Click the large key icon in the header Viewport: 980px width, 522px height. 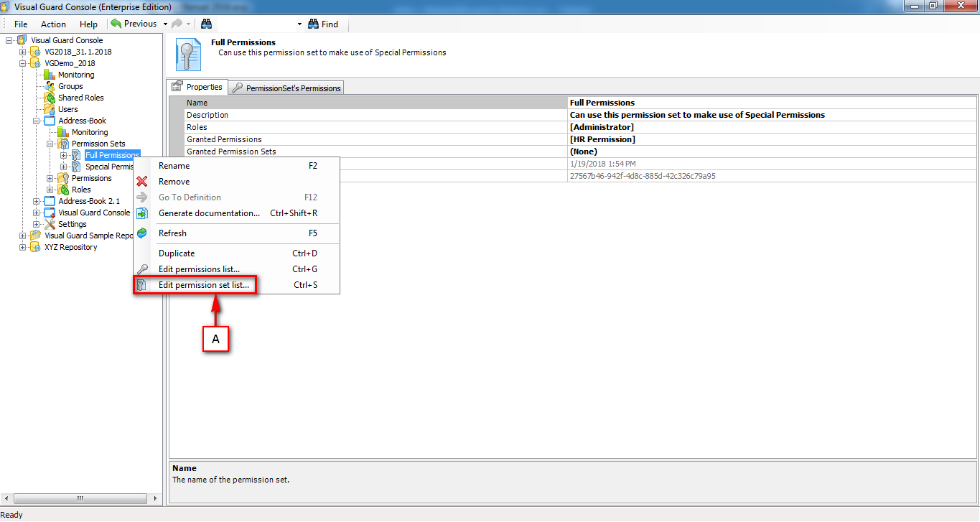(189, 54)
